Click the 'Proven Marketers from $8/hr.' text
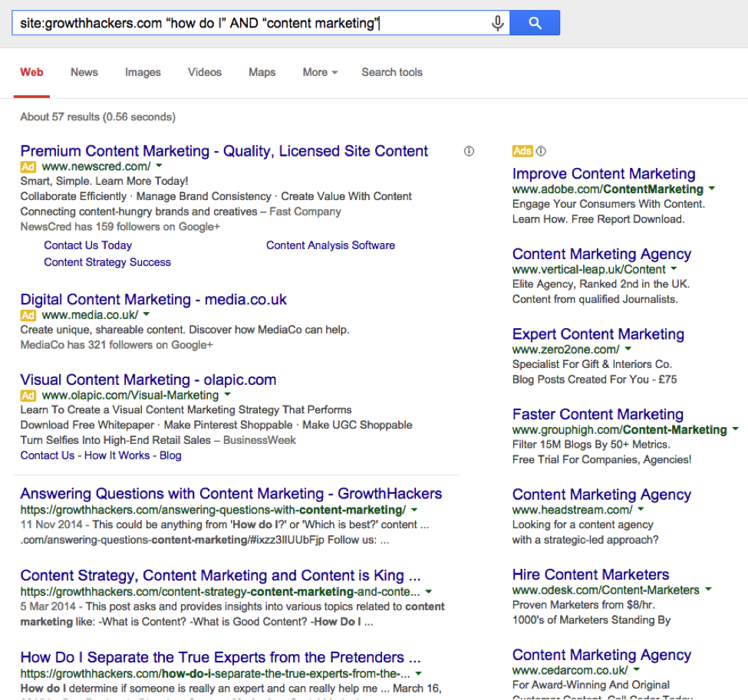This screenshot has height=700, width=748. pos(583,605)
